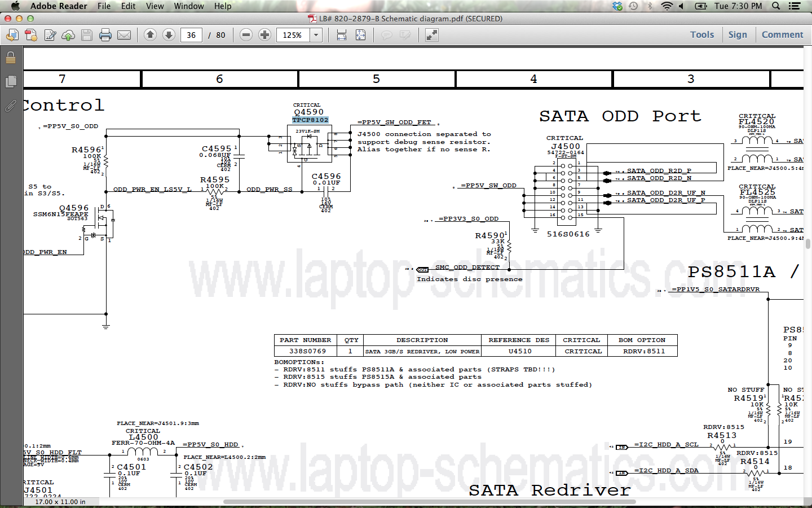Open the Tools pane
This screenshot has height=508, width=812.
tap(702, 34)
